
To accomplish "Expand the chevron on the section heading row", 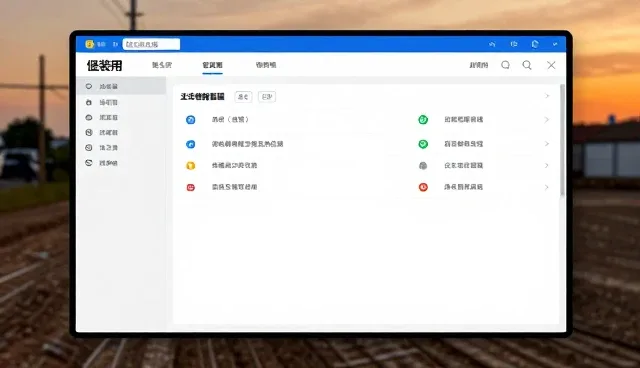I will (x=547, y=96).
